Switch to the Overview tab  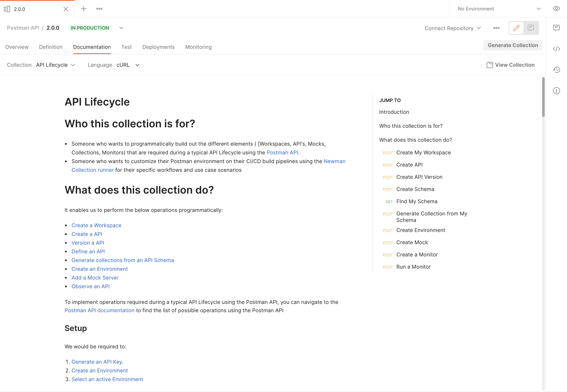[x=17, y=47]
